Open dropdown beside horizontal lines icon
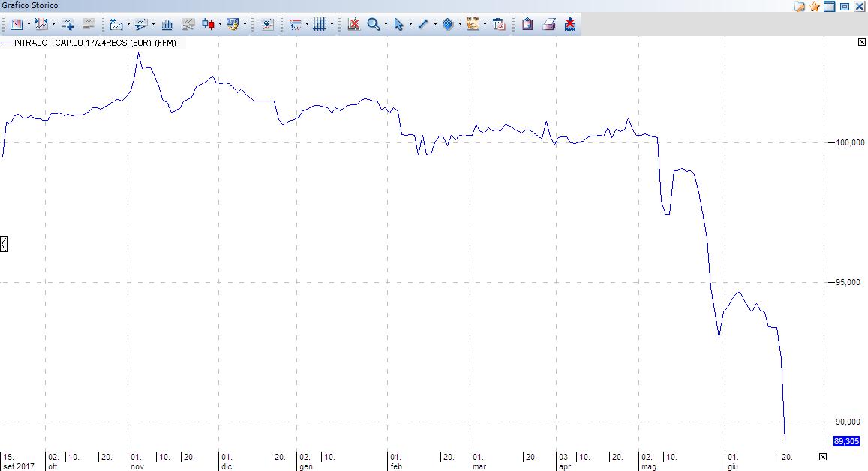868x471 pixels. (x=308, y=24)
